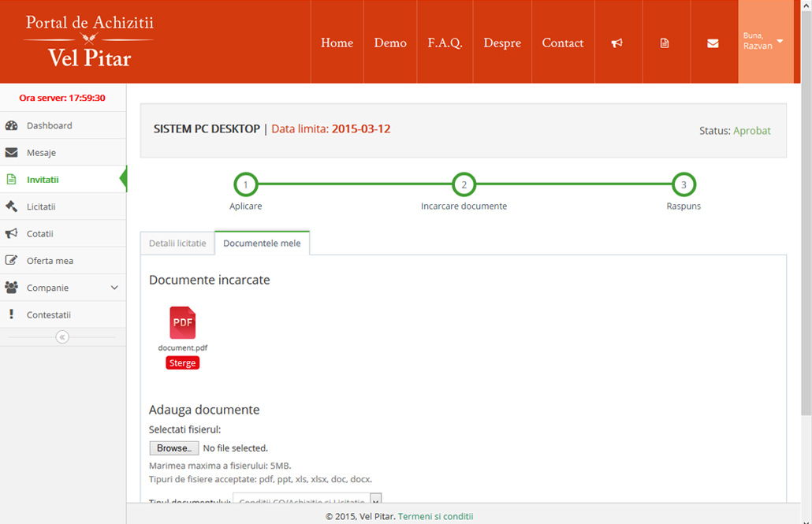Click the document.pdf file name
The width and height of the screenshot is (812, 524).
coord(182,348)
